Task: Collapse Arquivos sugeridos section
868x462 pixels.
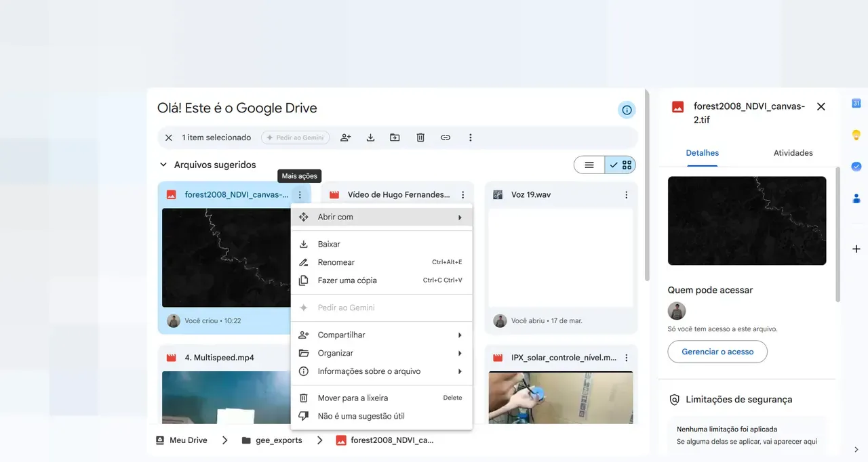Action: tap(163, 165)
